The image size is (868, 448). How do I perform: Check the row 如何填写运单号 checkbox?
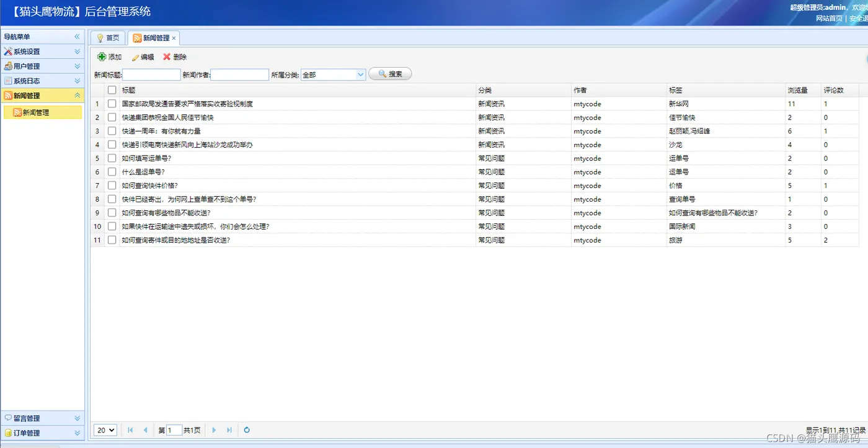tap(112, 158)
